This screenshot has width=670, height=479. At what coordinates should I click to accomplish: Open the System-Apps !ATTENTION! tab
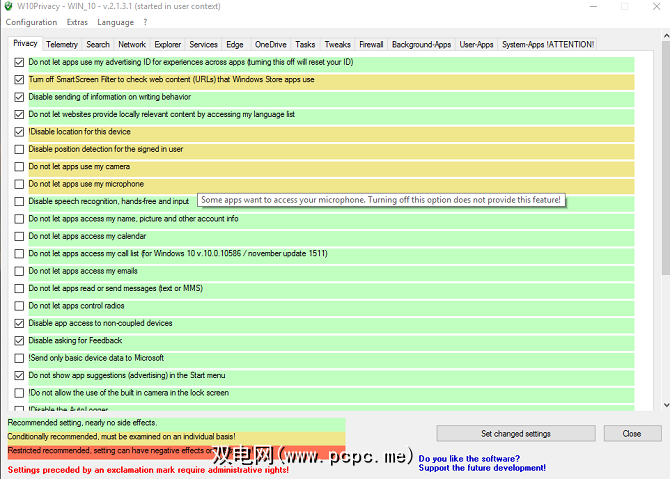tap(548, 44)
